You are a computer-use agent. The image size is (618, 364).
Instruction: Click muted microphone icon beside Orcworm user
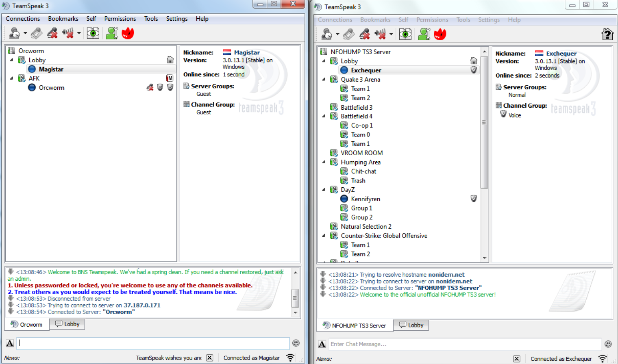[x=150, y=87]
